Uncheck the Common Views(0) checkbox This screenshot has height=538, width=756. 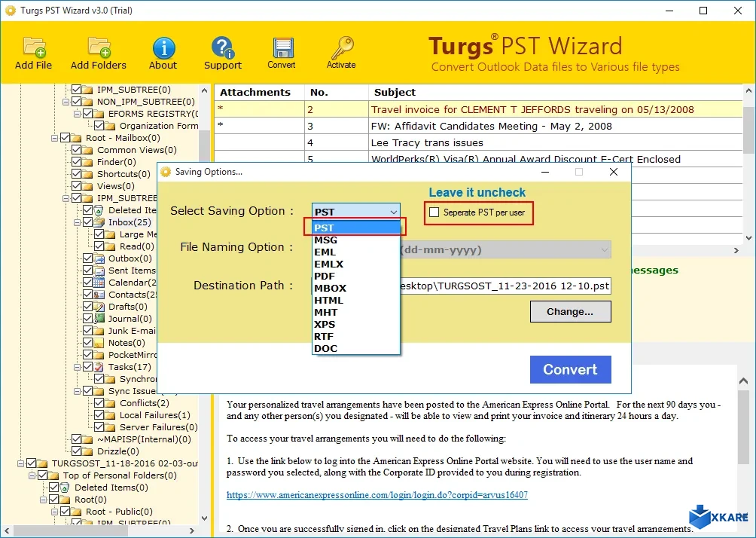click(x=76, y=150)
